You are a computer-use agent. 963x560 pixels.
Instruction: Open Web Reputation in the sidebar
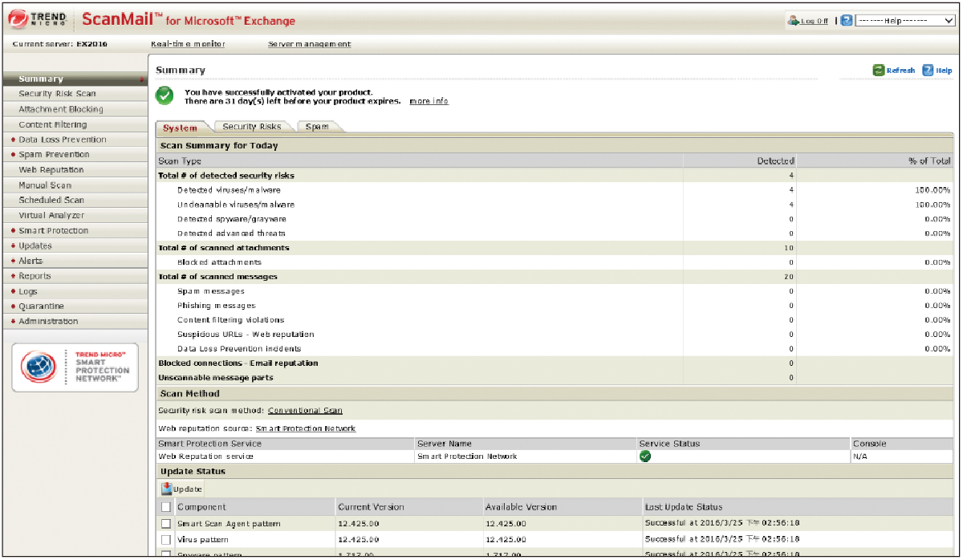tap(75, 170)
